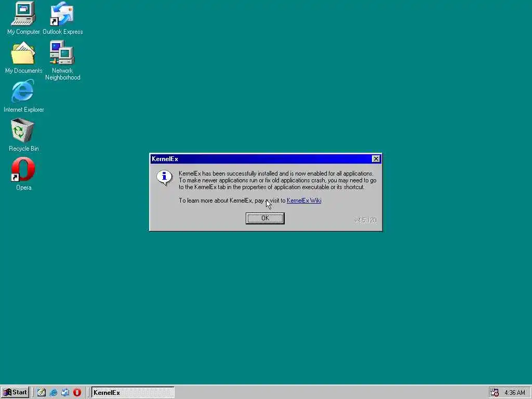Click the info icon in KernelEx dialog
Screen dimensions: 532x399
coord(164,178)
